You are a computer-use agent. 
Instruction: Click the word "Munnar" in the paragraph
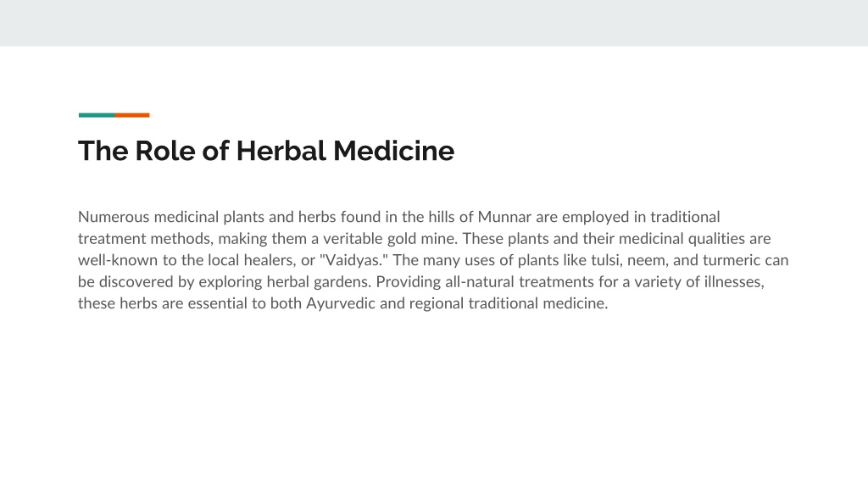click(504, 217)
